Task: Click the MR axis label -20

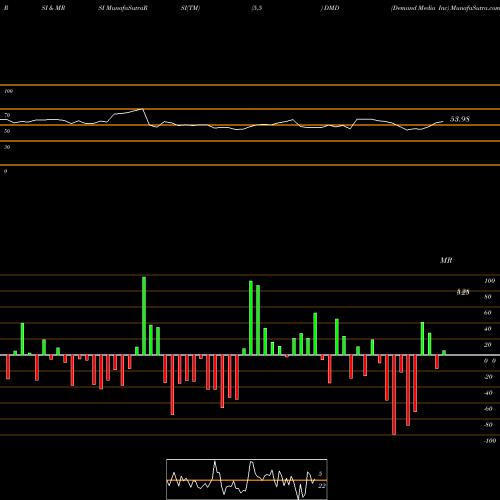Action: (x=488, y=377)
